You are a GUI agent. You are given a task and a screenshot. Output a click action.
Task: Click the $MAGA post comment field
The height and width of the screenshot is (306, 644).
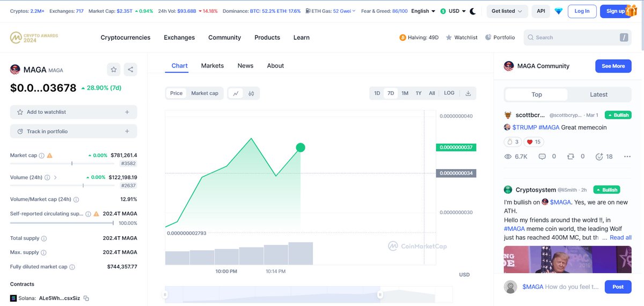(x=561, y=287)
